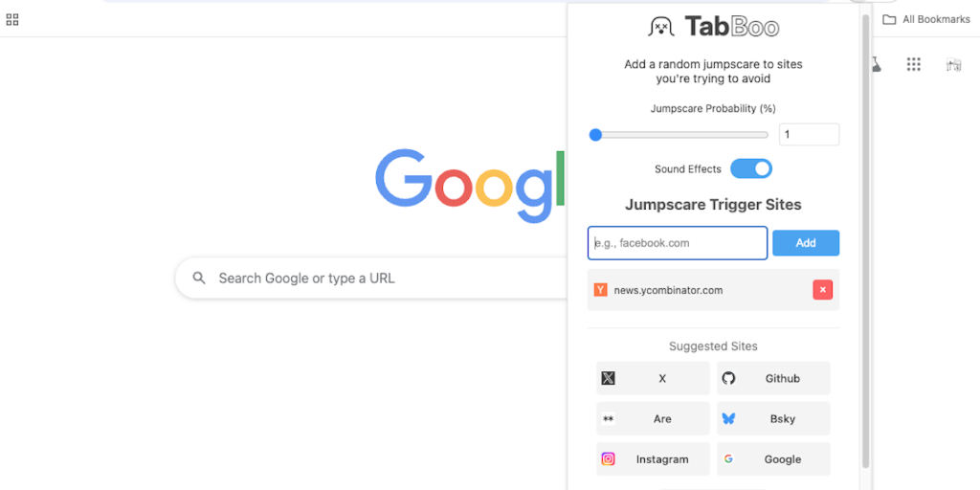980x490 pixels.
Task: Add the site using the Add button
Action: tap(806, 243)
